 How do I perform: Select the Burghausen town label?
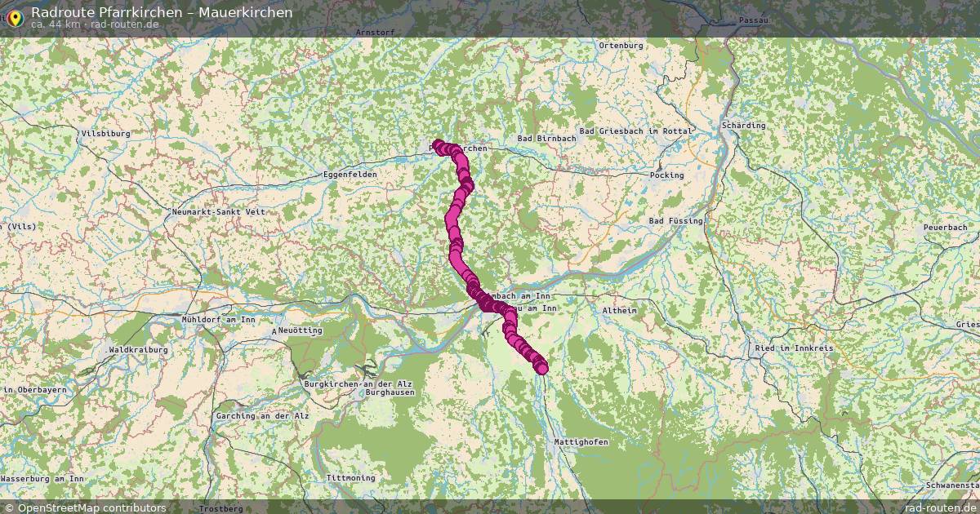click(390, 392)
